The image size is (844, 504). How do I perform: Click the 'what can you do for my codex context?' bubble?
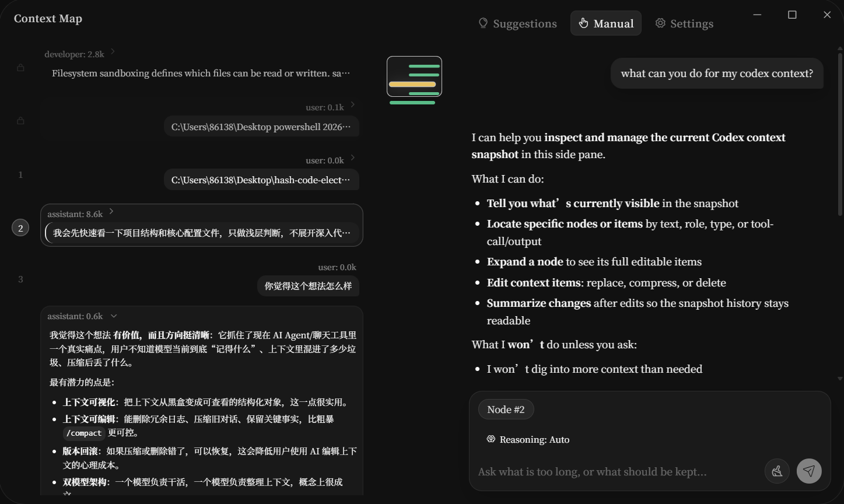tap(717, 73)
